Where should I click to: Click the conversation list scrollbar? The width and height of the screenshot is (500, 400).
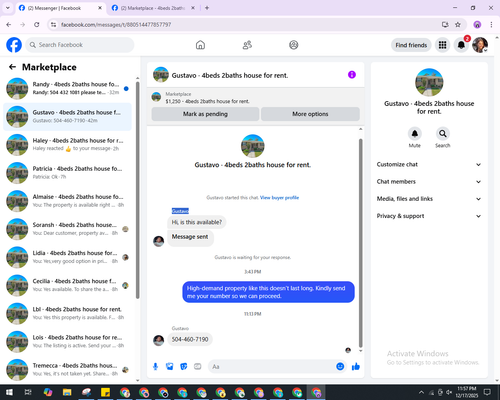tap(137, 190)
